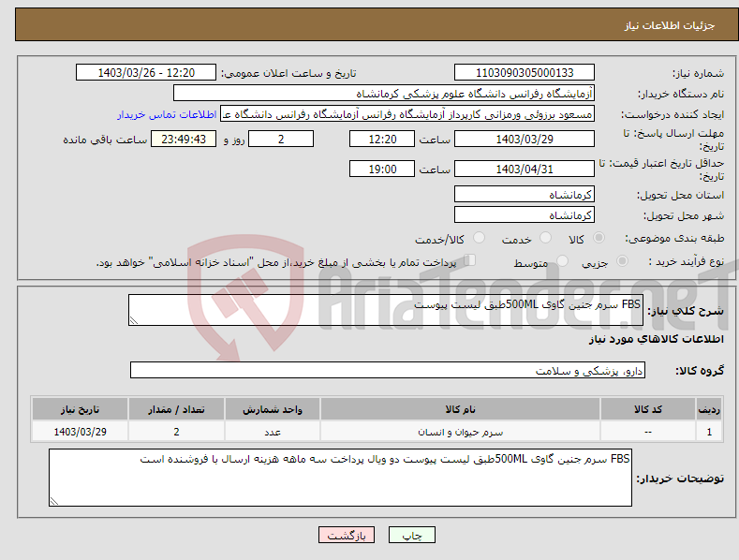739x560 pixels.
Task: Click the remaining days field showing 2
Action: point(281,139)
